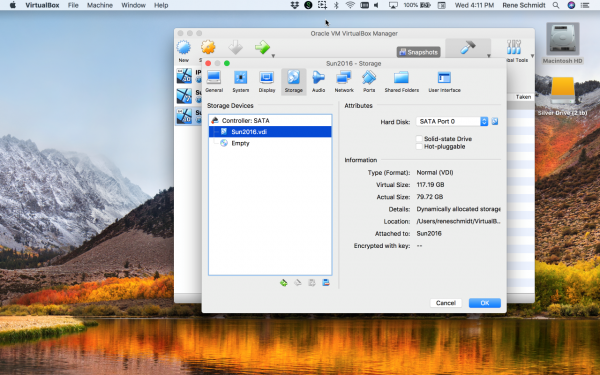Open the Machine Tools dropdown arrow
Image resolution: width=600 pixels, height=375 pixels.
pyautogui.click(x=489, y=56)
